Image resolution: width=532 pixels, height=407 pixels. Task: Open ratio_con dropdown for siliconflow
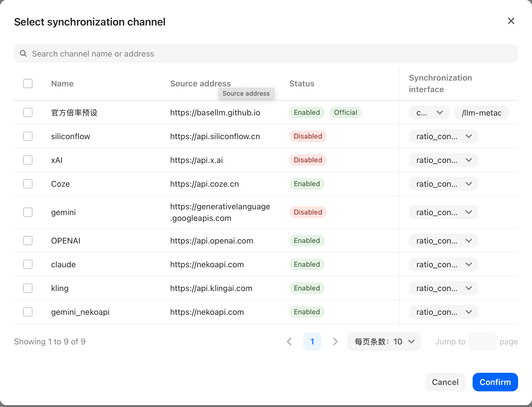[443, 136]
